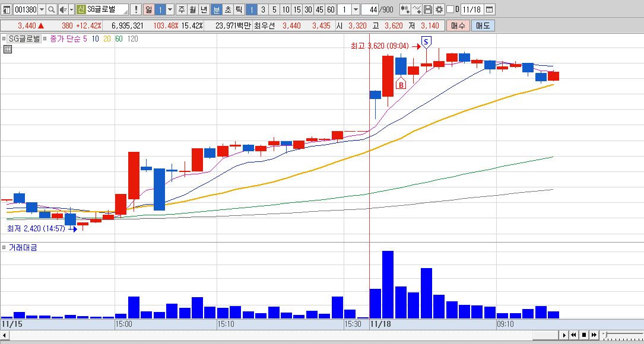Click the small square beside SG글로벌 legend
The width and height of the screenshot is (644, 344).
4,39
